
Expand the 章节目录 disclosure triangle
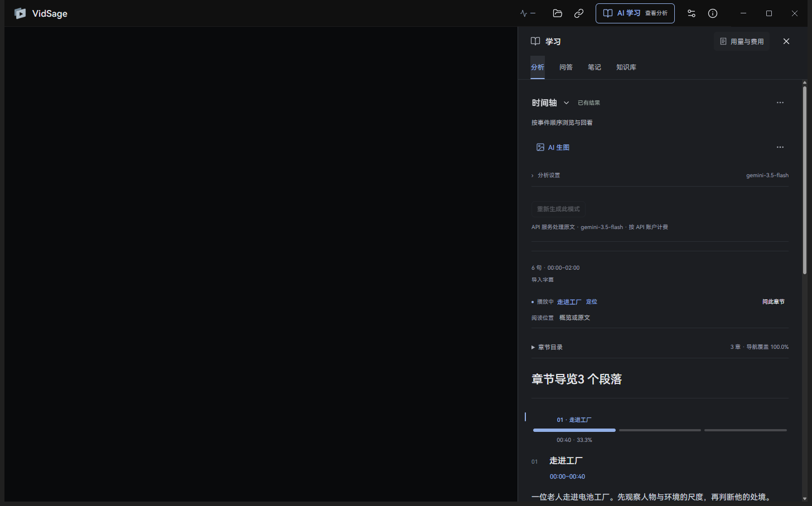533,347
